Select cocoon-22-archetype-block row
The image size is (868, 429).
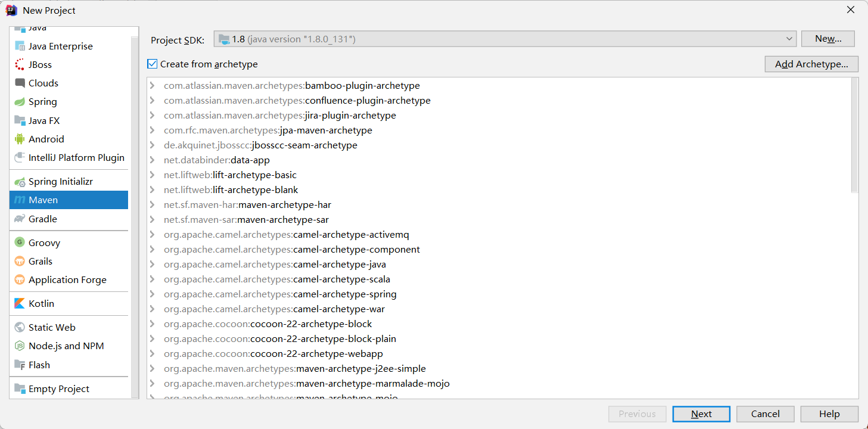[x=499, y=324]
